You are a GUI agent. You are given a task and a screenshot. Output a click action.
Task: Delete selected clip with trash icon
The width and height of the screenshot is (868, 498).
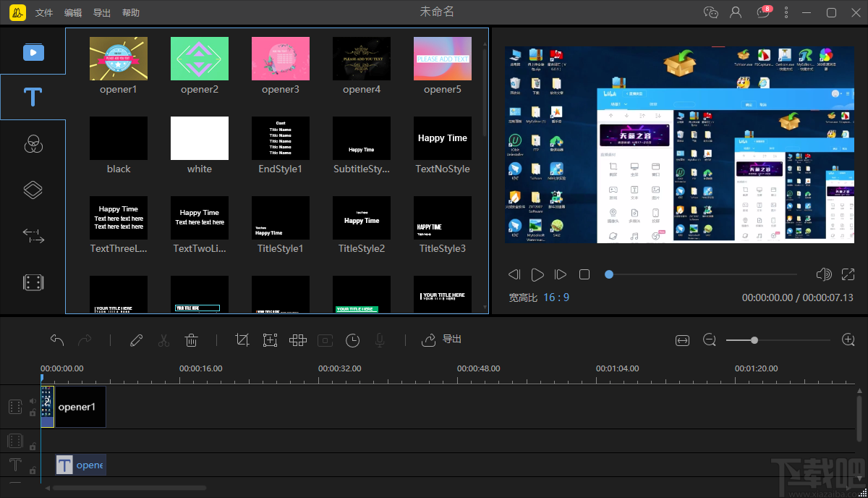[x=191, y=340]
